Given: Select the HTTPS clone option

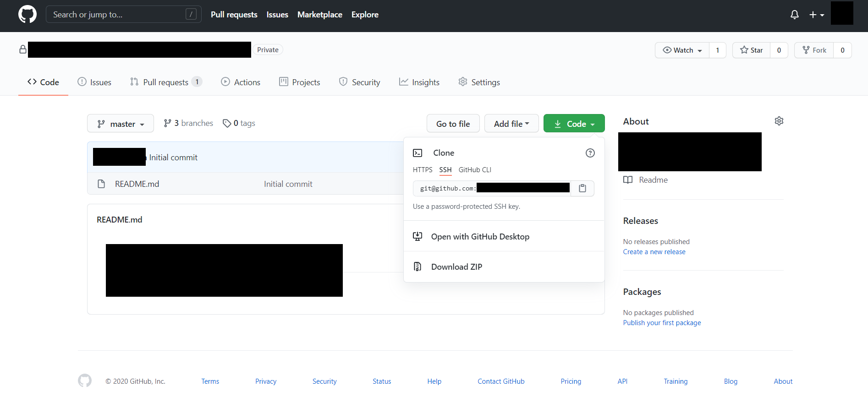Looking at the screenshot, I should click(x=423, y=170).
